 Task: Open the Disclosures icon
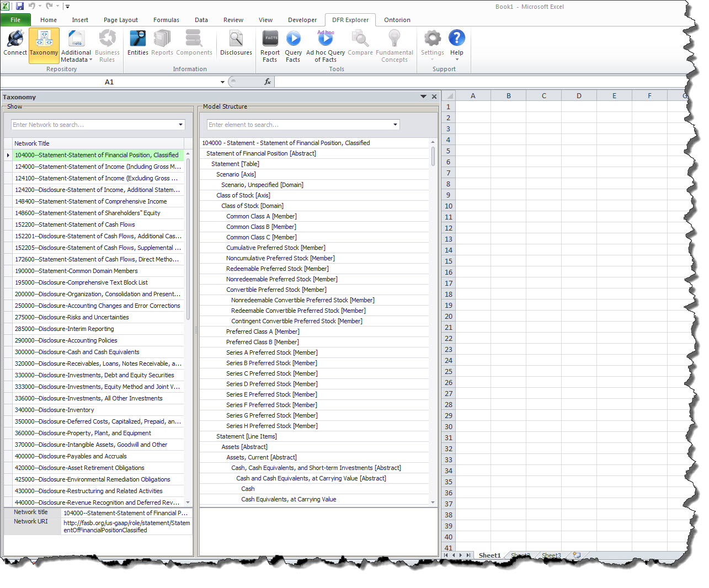pyautogui.click(x=236, y=39)
